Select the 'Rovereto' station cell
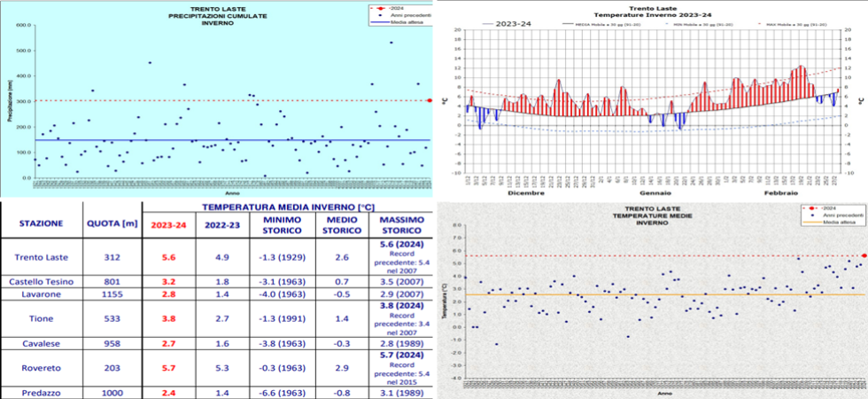The height and width of the screenshot is (399, 868). pos(41,365)
